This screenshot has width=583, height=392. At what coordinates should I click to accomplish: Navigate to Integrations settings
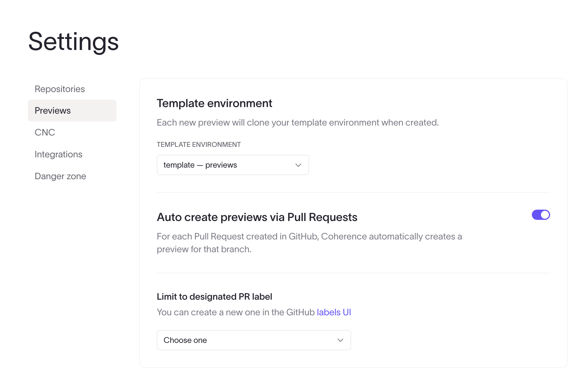(x=59, y=154)
